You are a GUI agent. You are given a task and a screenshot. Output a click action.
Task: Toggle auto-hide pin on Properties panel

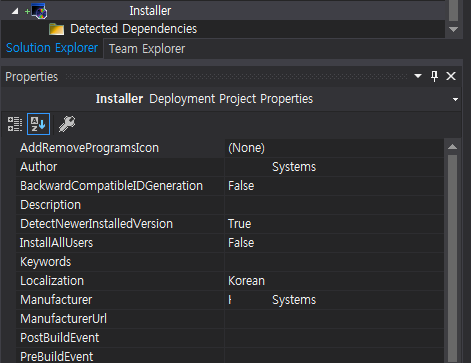(x=434, y=76)
